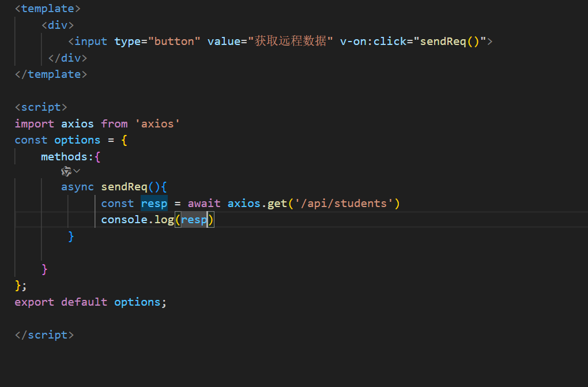
Task: Click the 'axios' string in import statement
Action: point(157,123)
